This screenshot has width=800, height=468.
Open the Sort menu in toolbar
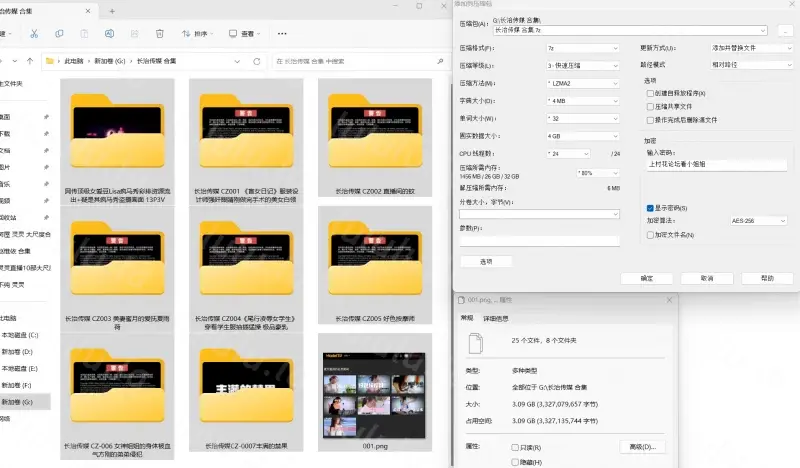click(197, 34)
